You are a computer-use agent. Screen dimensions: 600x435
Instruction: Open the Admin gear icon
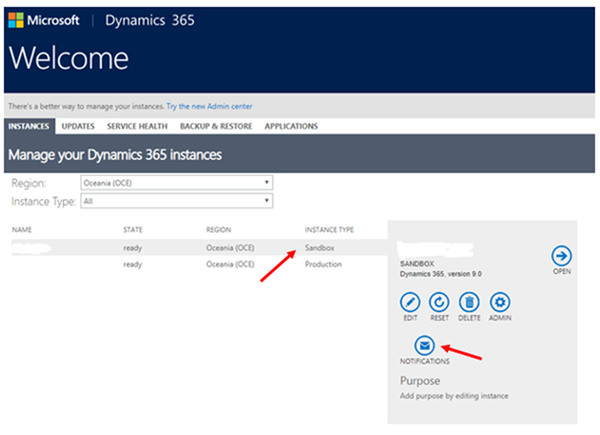(501, 302)
